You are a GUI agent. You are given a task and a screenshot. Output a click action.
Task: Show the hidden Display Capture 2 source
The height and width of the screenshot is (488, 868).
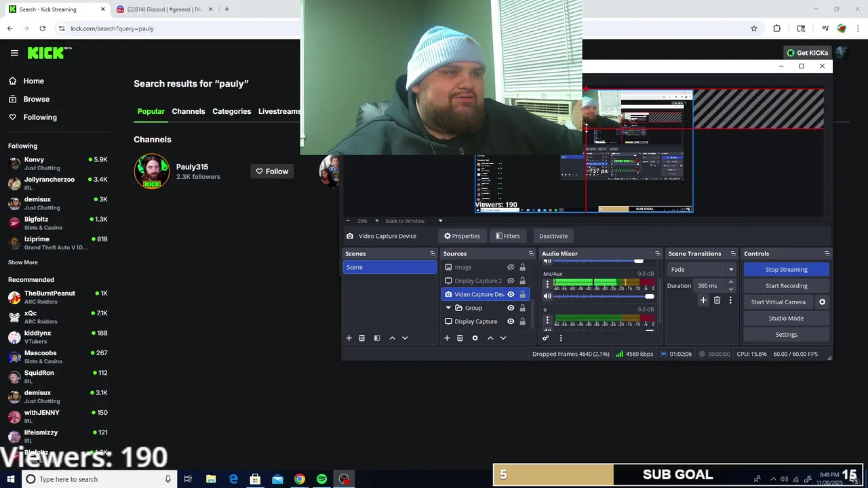click(511, 281)
